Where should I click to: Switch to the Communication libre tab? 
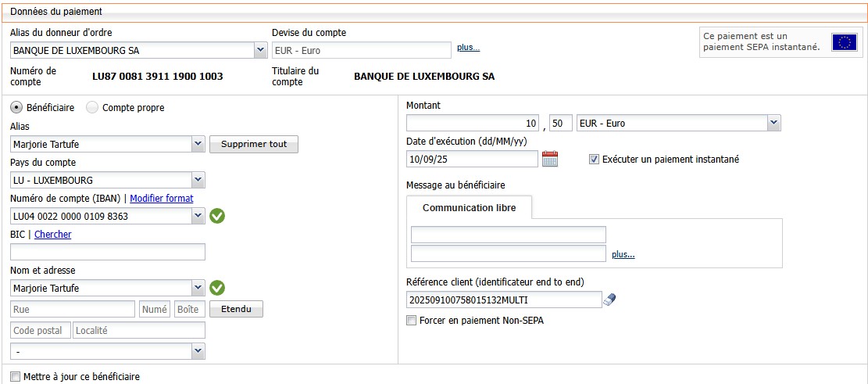pyautogui.click(x=469, y=208)
